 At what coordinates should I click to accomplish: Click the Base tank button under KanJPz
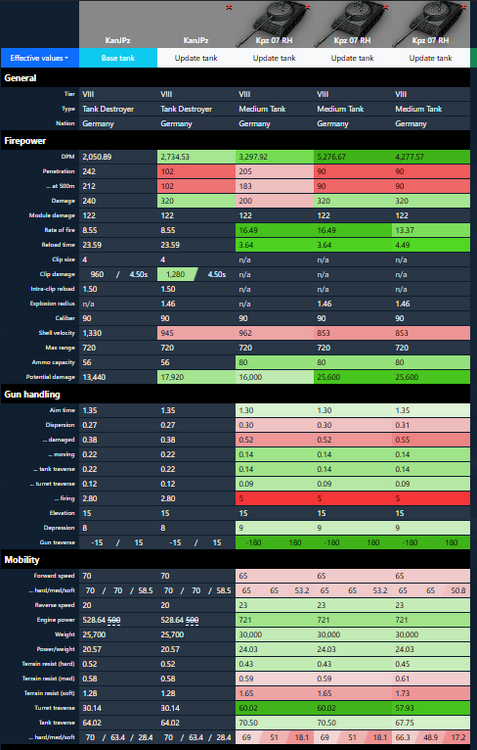(118, 58)
